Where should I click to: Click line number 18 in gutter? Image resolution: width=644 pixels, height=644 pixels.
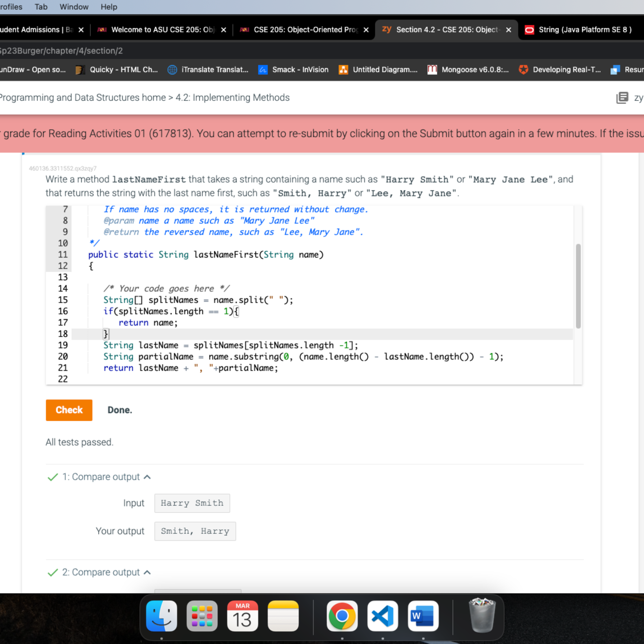[63, 334]
